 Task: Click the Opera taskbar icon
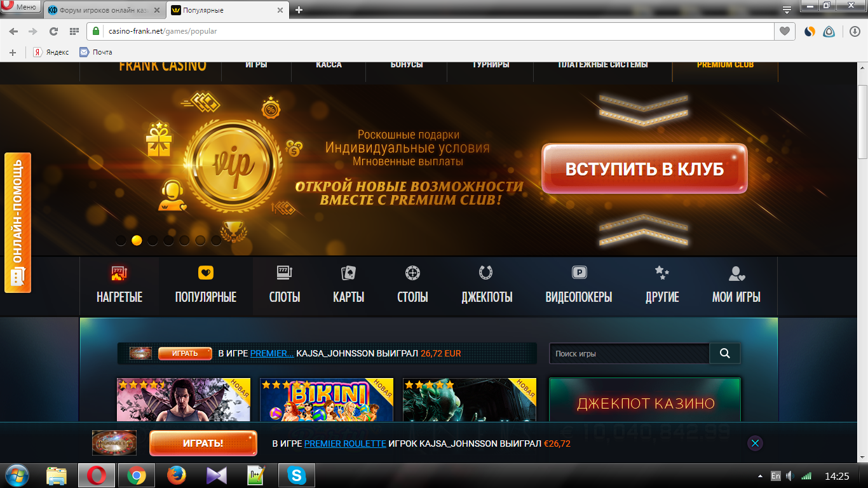[97, 475]
